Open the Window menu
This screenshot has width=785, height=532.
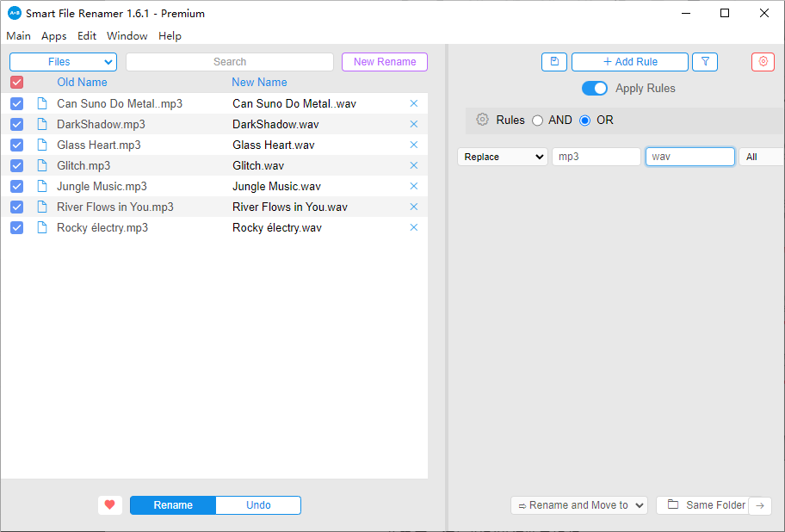click(x=127, y=36)
